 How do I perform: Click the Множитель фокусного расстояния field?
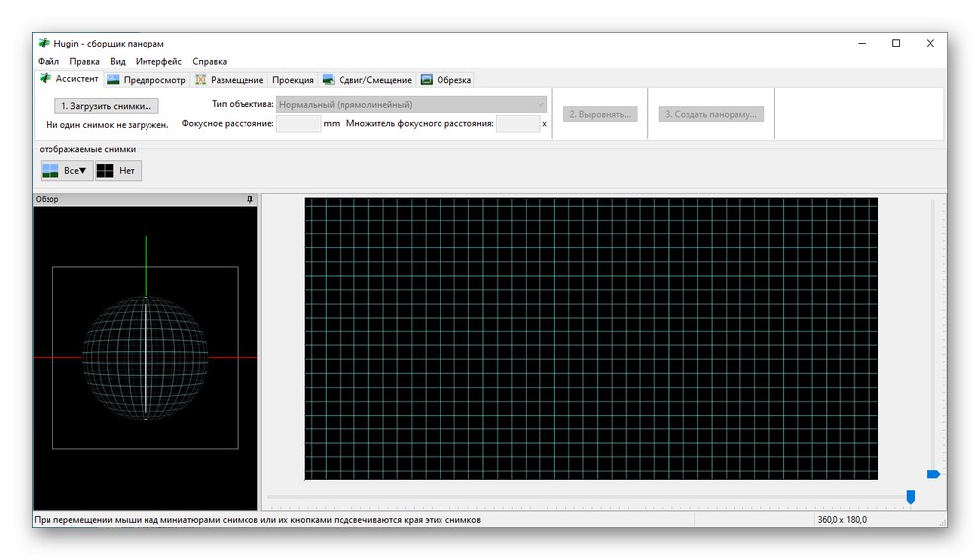click(x=518, y=124)
